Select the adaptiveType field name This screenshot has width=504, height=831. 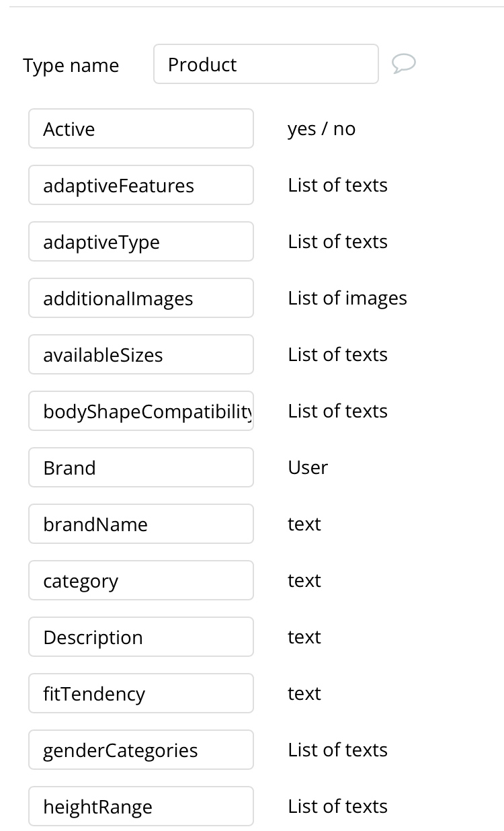[x=141, y=241]
